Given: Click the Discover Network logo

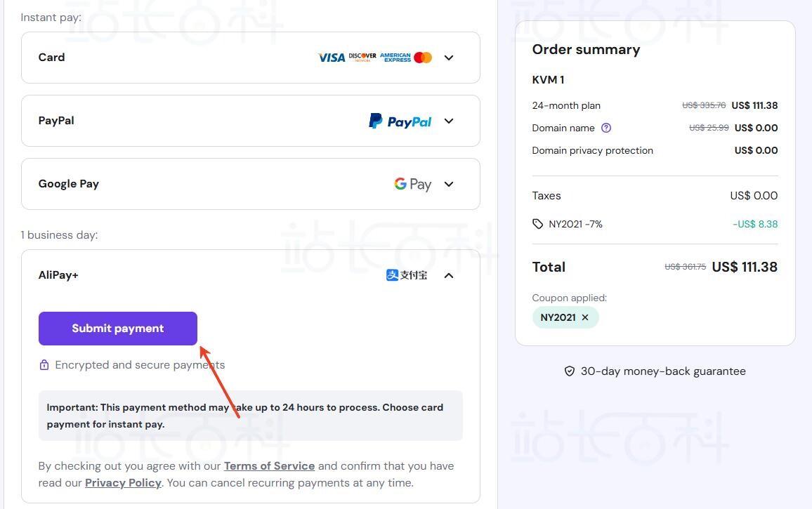Looking at the screenshot, I should [362, 57].
